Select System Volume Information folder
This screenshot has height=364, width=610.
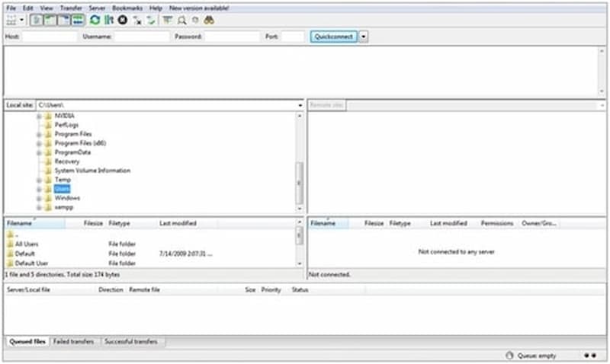92,171
